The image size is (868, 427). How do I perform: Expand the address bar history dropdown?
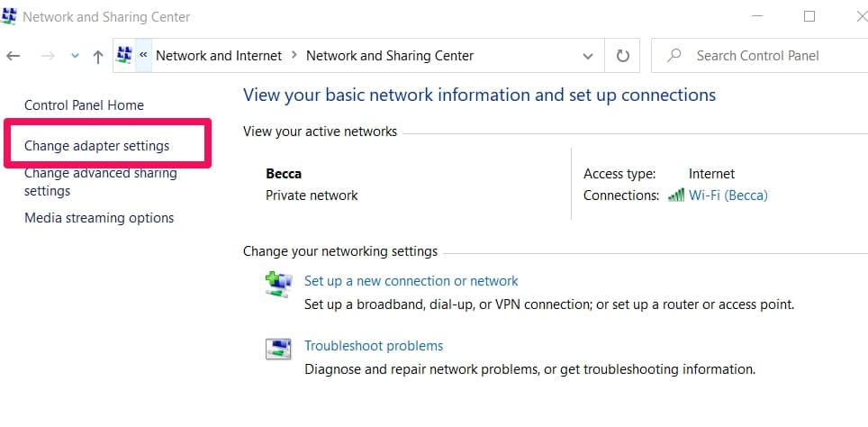point(588,56)
